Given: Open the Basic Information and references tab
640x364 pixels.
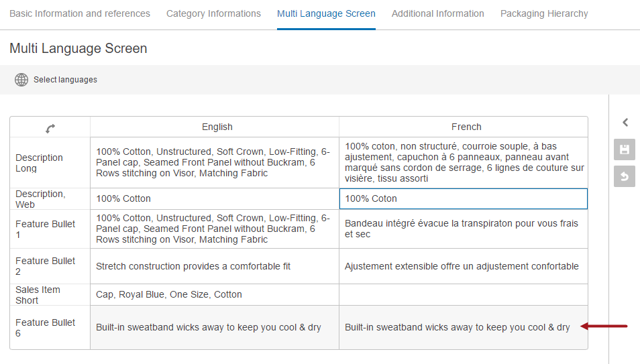Looking at the screenshot, I should (x=80, y=13).
